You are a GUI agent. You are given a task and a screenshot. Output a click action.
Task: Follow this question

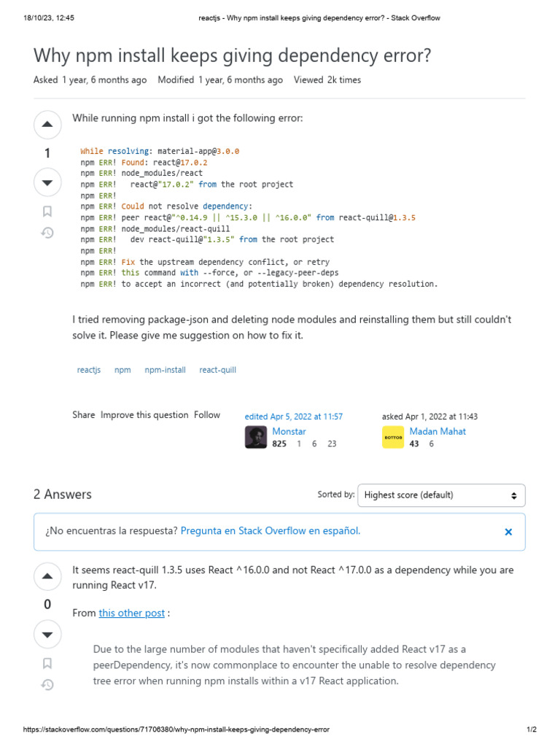(207, 415)
